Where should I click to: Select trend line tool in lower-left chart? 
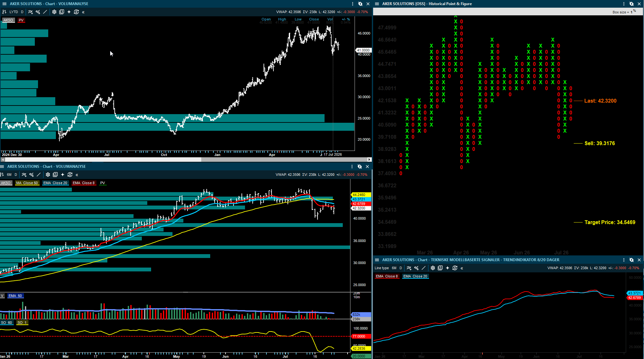pyautogui.click(x=39, y=175)
